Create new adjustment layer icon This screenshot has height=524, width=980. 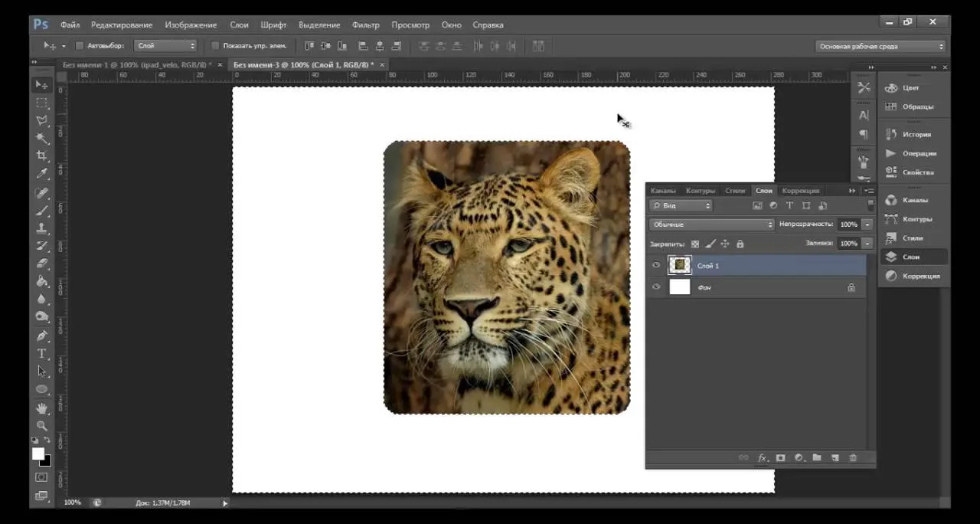click(x=799, y=457)
